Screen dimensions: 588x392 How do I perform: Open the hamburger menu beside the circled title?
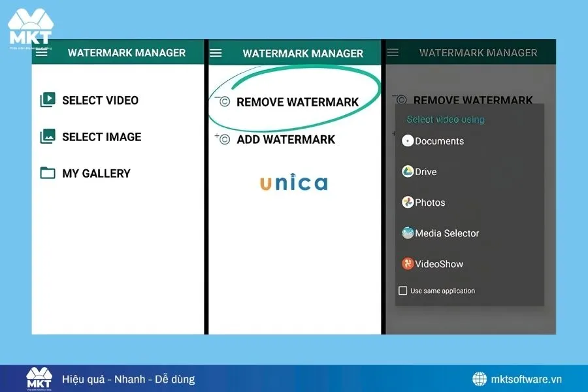216,52
